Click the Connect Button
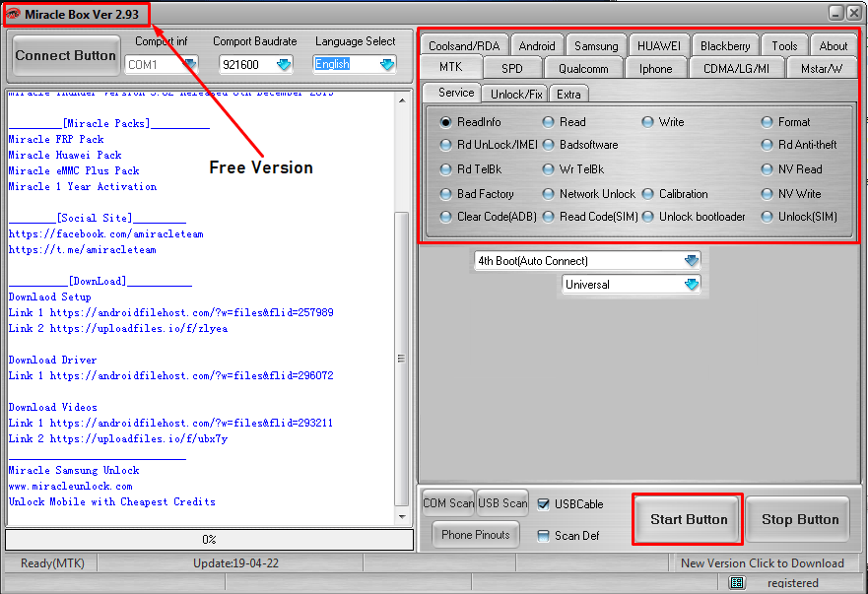Screen dimensions: 868x594 coord(65,55)
